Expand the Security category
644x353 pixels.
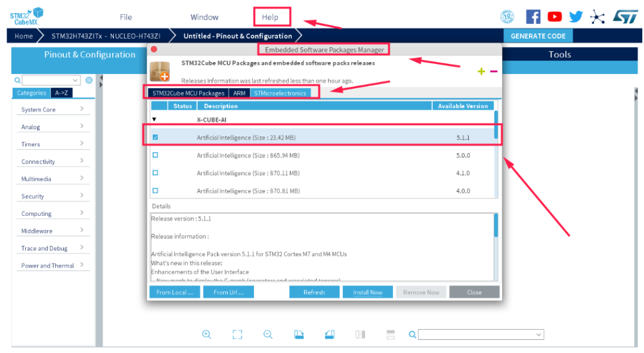coord(52,196)
